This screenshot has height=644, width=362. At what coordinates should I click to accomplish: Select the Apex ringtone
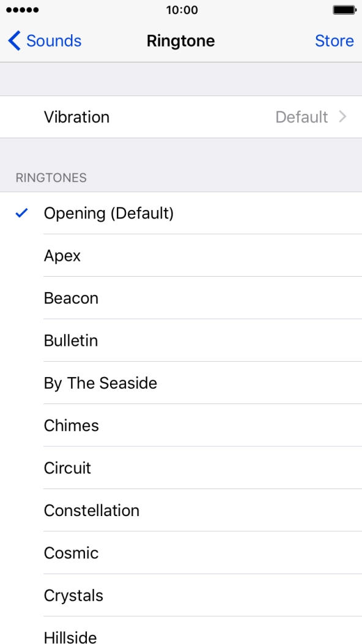pyautogui.click(x=62, y=255)
